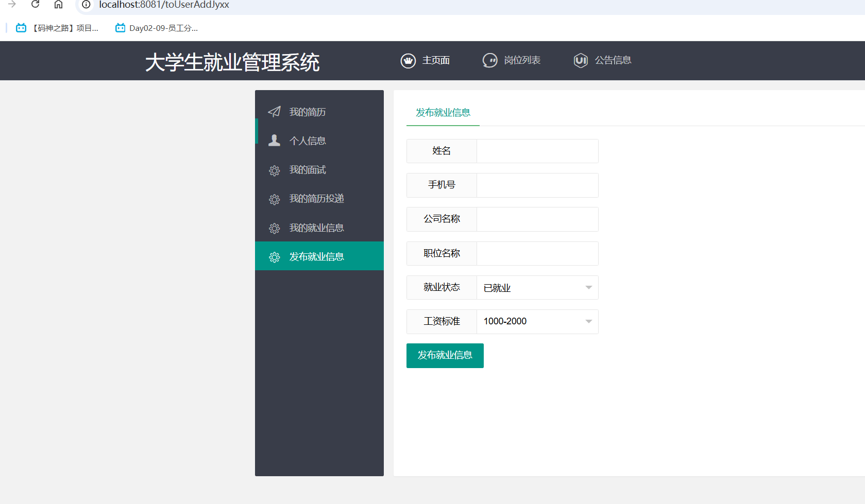
Task: Focus the 公司名称 input box
Action: tap(537, 219)
